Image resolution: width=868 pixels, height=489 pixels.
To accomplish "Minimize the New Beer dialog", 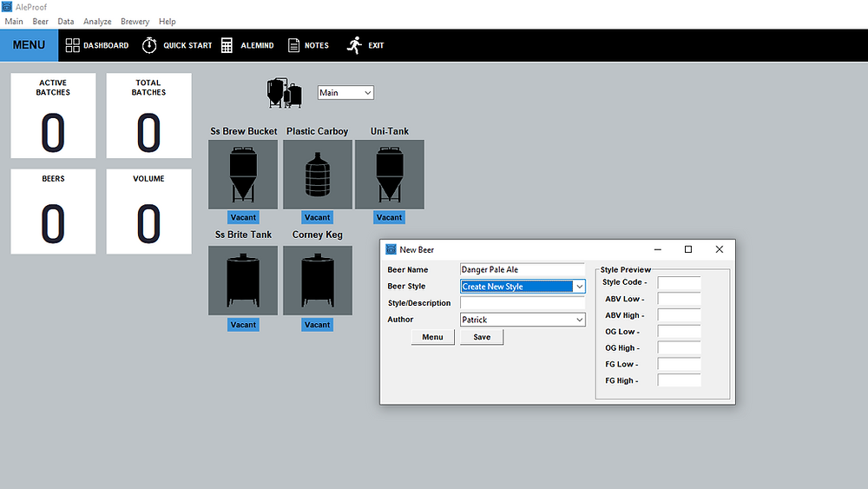I will click(658, 249).
